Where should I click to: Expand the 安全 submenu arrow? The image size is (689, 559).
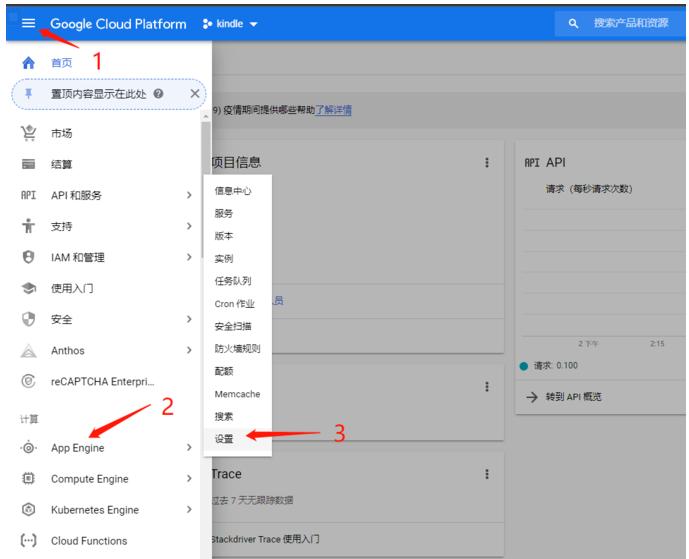pos(189,319)
